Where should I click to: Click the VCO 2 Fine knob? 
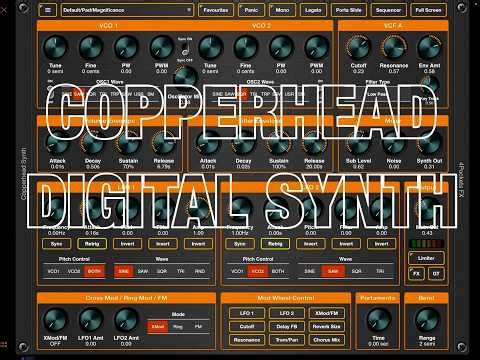[246, 48]
